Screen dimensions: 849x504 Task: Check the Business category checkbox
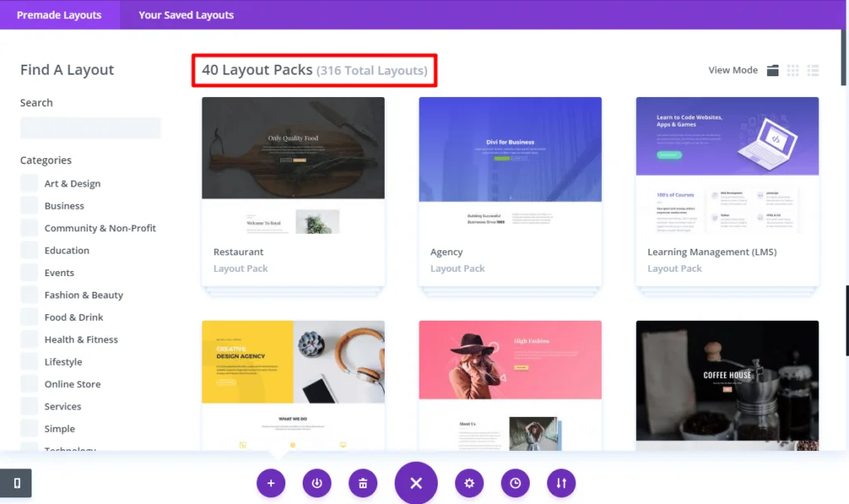29,206
